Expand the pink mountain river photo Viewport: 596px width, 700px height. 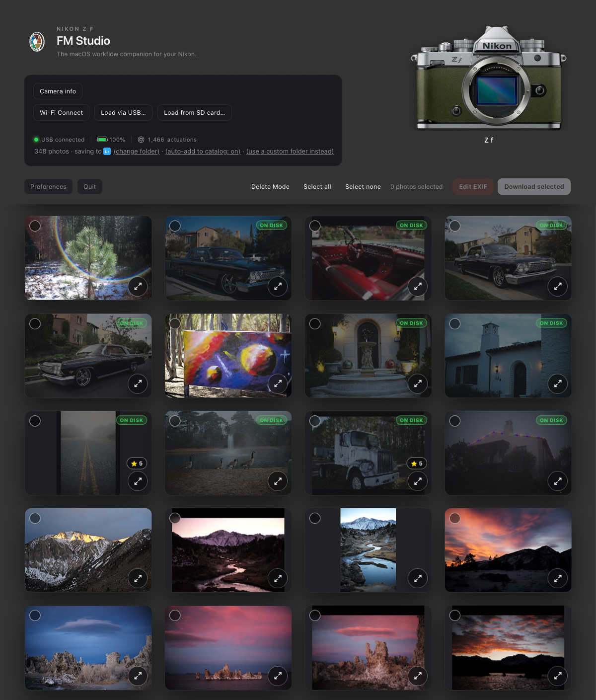pos(278,578)
